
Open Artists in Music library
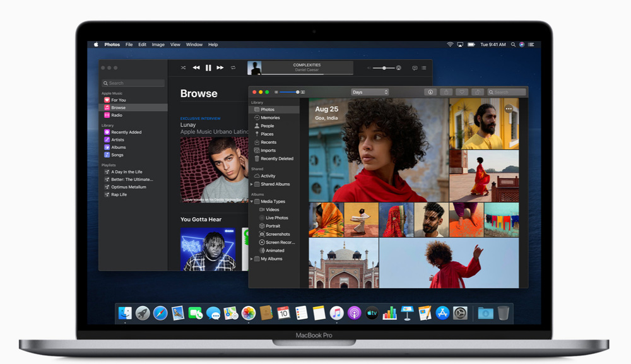[x=133, y=139]
